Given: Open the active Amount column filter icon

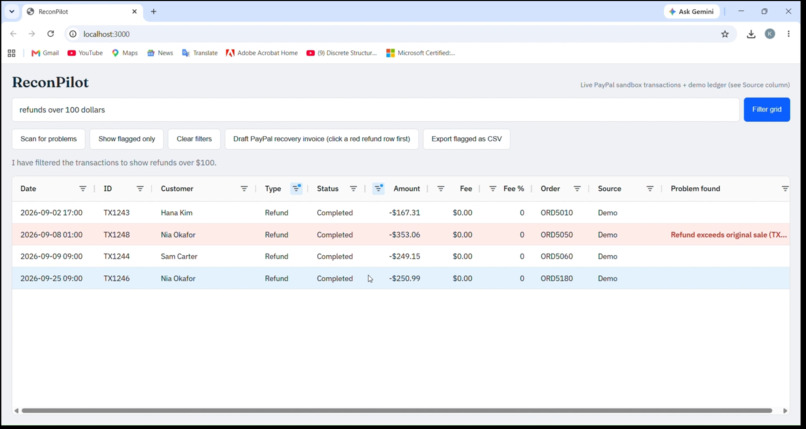Looking at the screenshot, I should coord(378,189).
